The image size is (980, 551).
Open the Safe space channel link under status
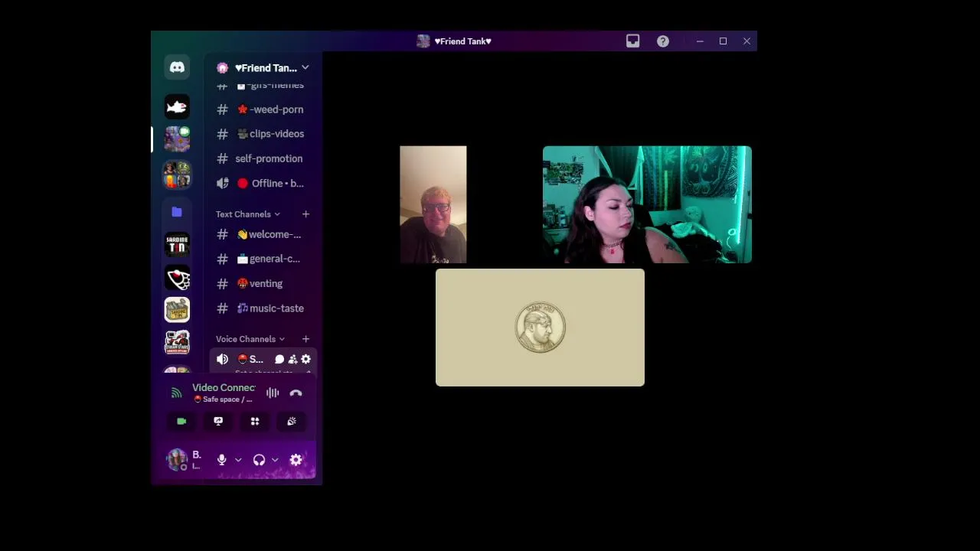click(223, 399)
